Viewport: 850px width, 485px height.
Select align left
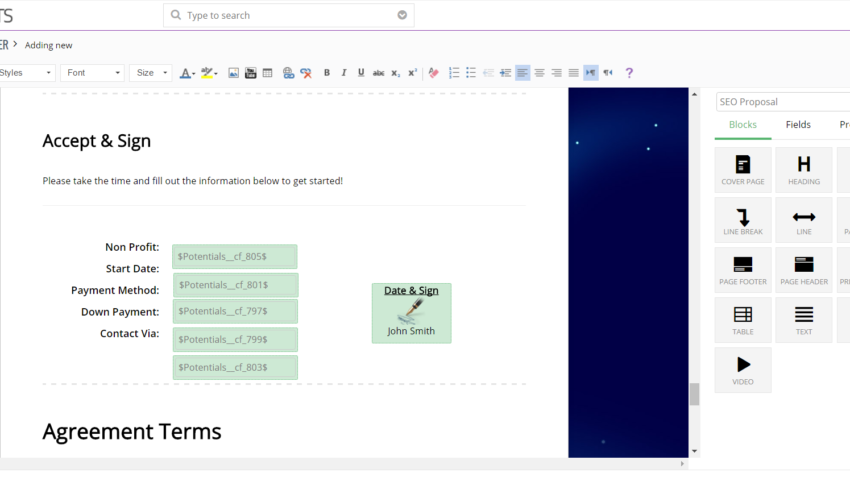[523, 73]
